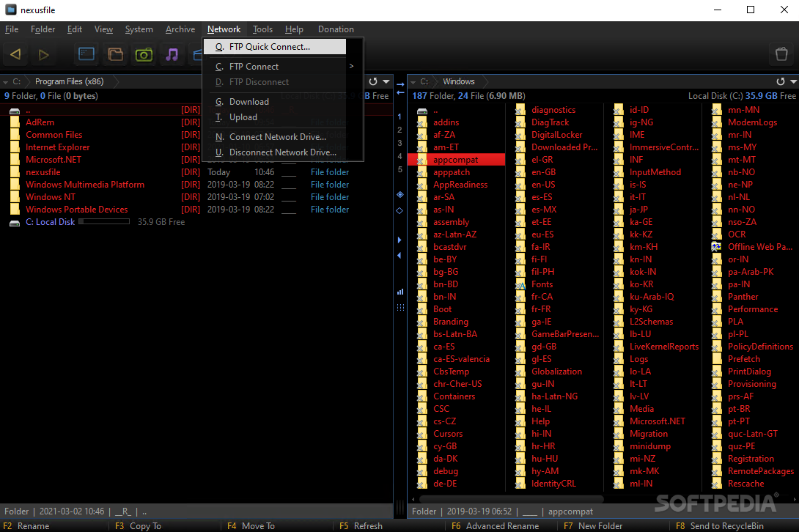Viewport: 799px width, 532px height.
Task: Select the Windows Portable Devices folder
Action: click(x=76, y=210)
